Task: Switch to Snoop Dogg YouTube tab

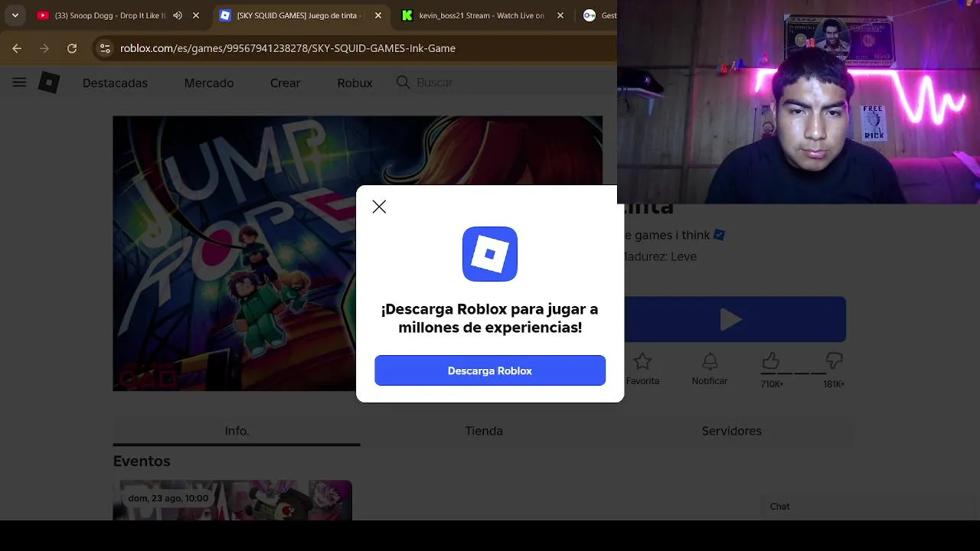Action: [110, 15]
